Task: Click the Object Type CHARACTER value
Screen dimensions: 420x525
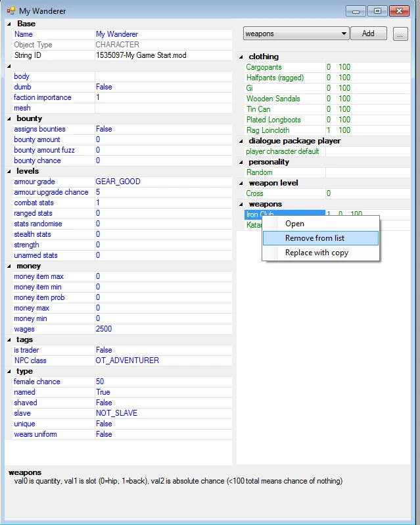Action: pos(163,45)
